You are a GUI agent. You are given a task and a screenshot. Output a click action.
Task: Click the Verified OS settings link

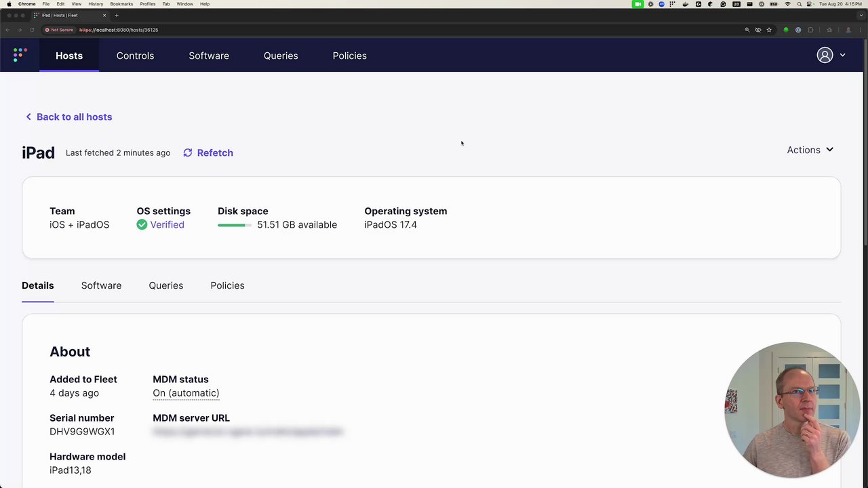167,224
